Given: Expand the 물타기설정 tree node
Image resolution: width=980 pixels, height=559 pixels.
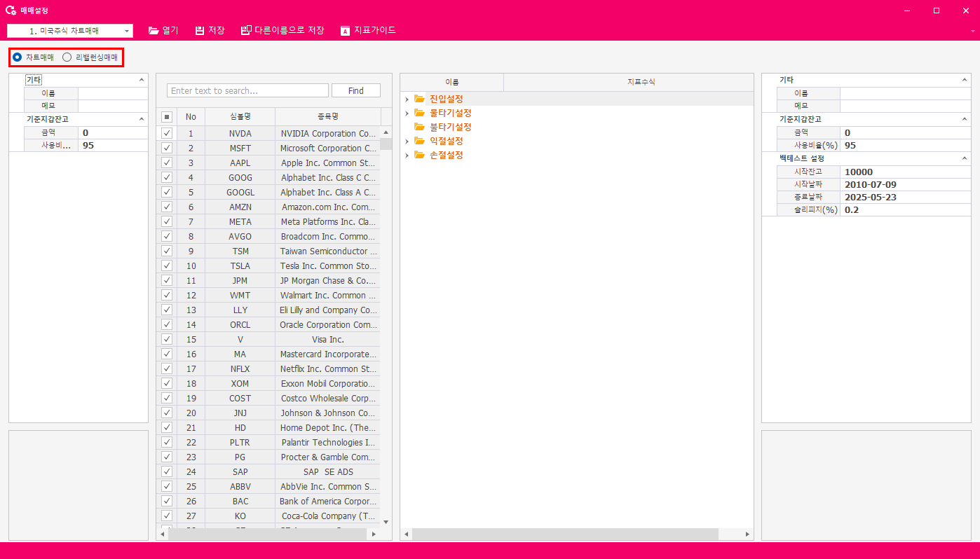Looking at the screenshot, I should [407, 113].
